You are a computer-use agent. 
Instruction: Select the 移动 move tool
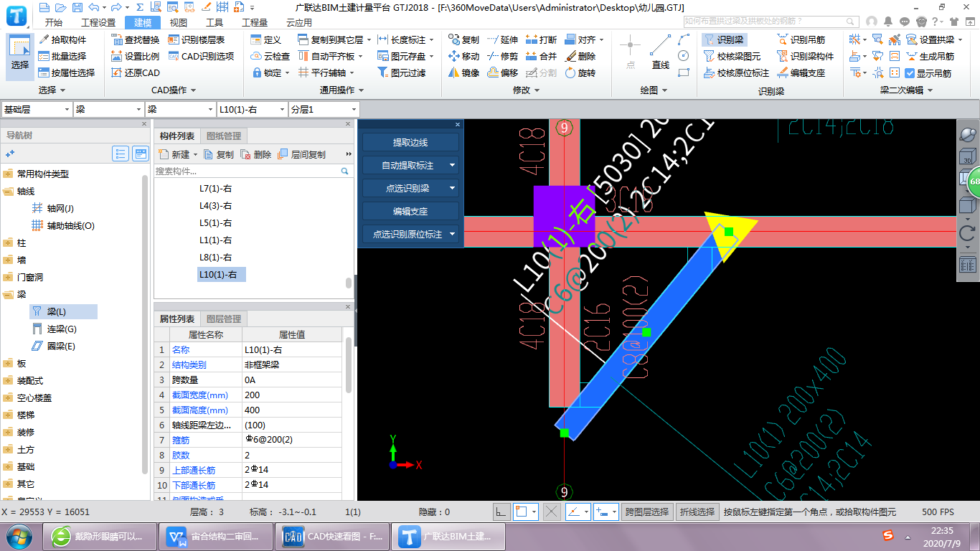pos(463,56)
